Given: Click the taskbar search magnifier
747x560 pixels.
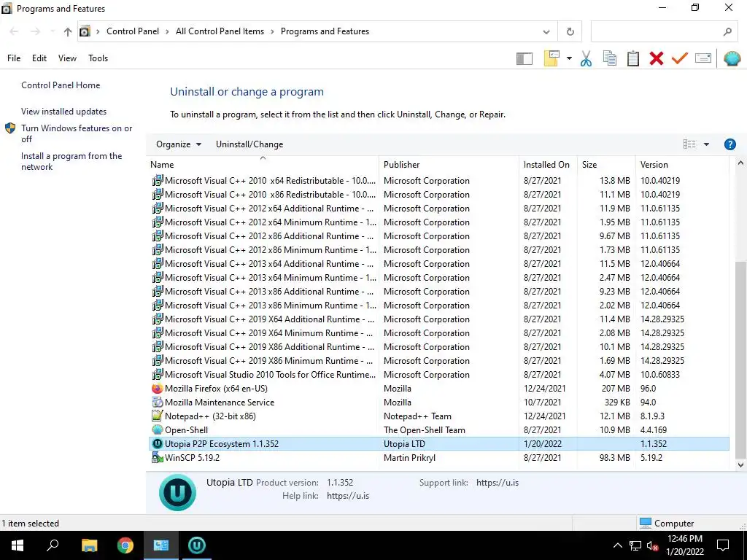Looking at the screenshot, I should coord(53,545).
